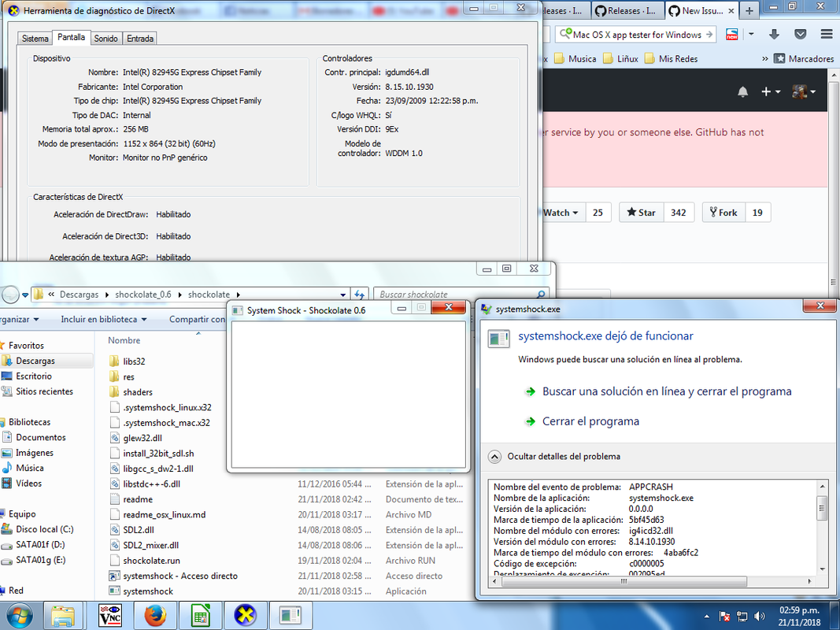
Task: Open Disco local (C:)
Action: [44, 529]
